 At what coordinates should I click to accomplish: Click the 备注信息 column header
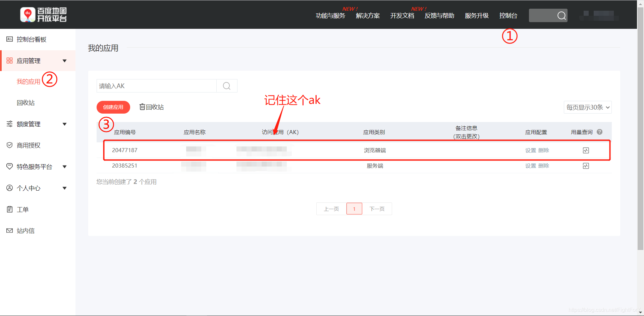point(466,132)
